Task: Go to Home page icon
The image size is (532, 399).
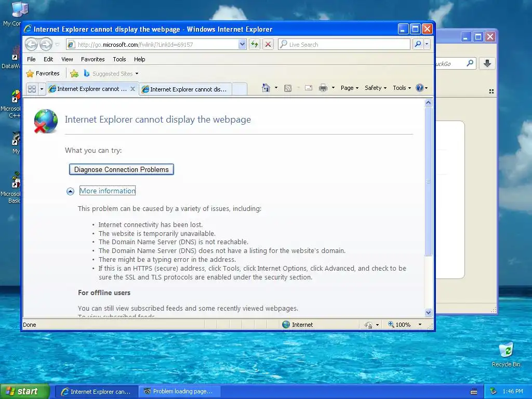Action: pos(265,88)
